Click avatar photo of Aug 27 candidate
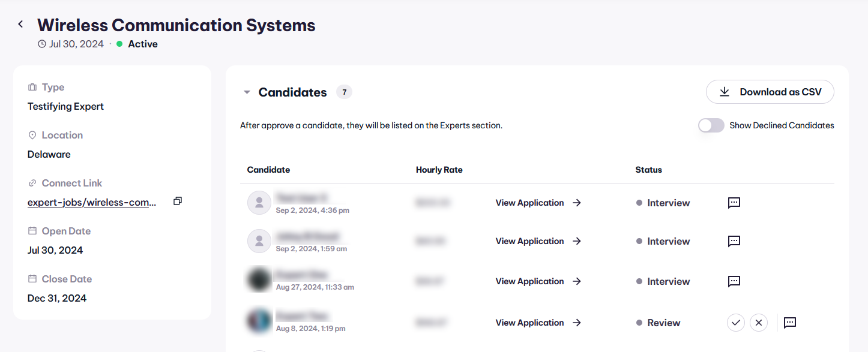This screenshot has height=352, width=868. [x=259, y=280]
